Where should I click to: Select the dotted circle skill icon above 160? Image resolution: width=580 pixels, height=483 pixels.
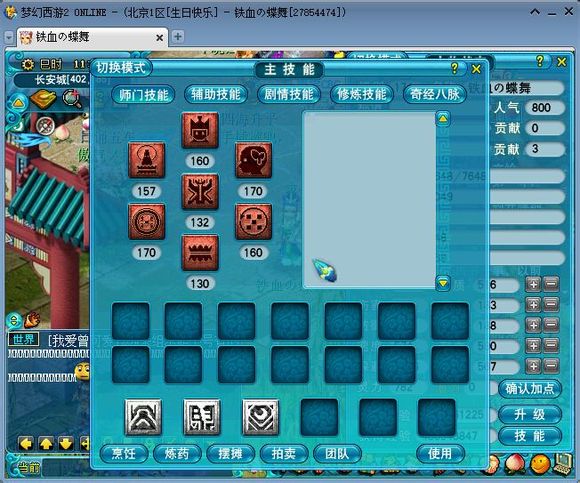coord(253,221)
